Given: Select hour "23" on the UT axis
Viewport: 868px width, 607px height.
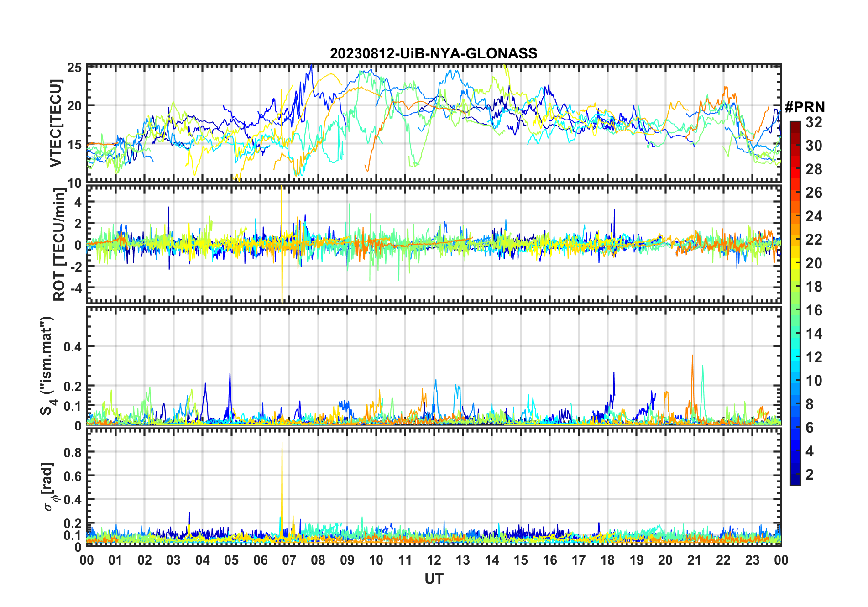Looking at the screenshot, I should pos(752,560).
